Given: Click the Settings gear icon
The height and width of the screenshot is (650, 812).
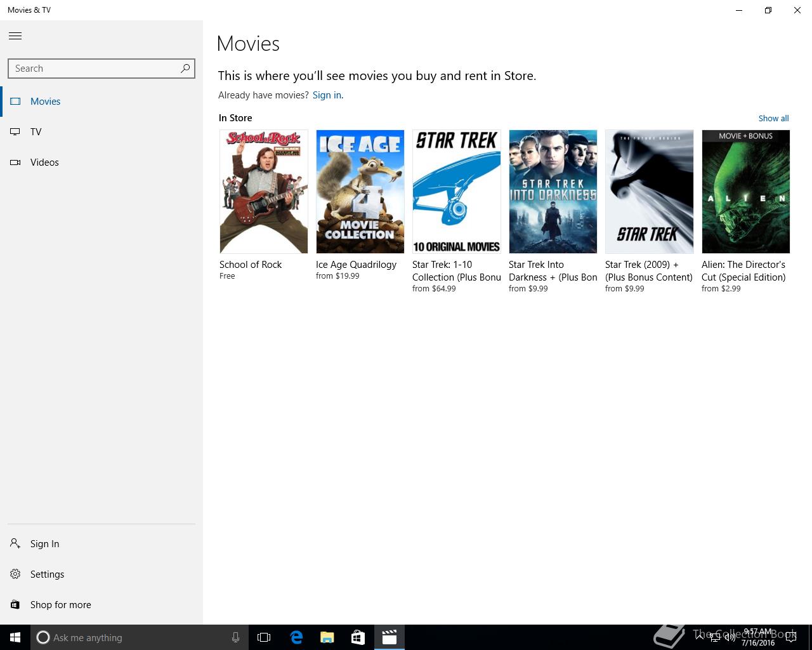Looking at the screenshot, I should (x=15, y=574).
